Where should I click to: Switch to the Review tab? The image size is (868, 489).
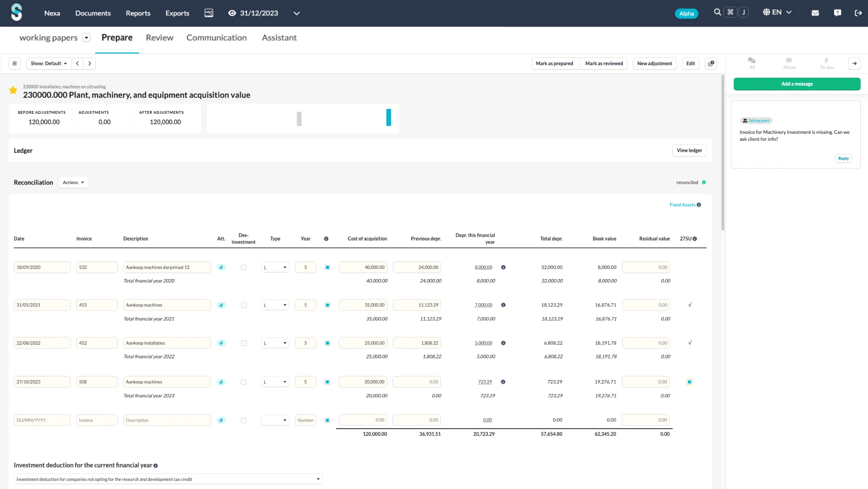click(160, 38)
